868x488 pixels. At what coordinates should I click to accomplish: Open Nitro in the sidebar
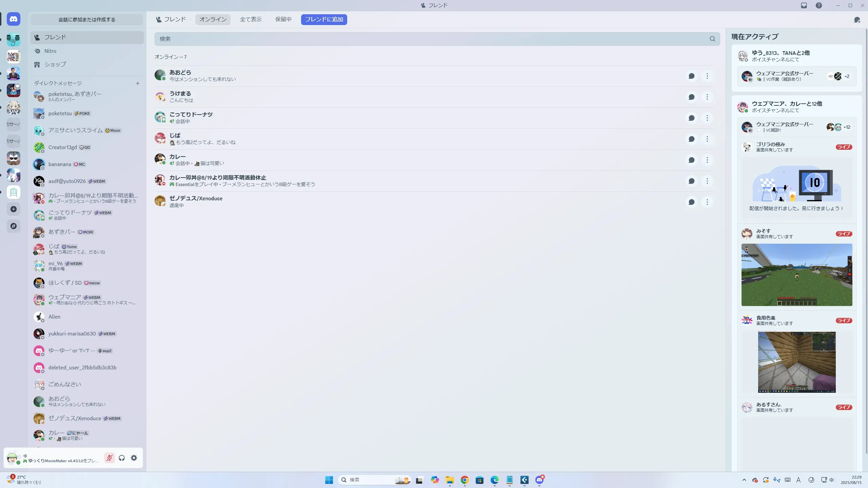point(50,51)
